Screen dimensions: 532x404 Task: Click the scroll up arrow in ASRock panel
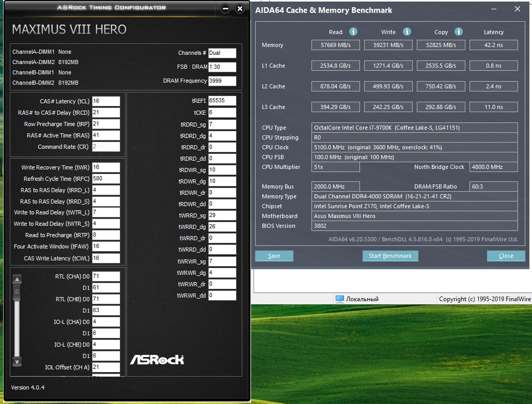[17, 279]
